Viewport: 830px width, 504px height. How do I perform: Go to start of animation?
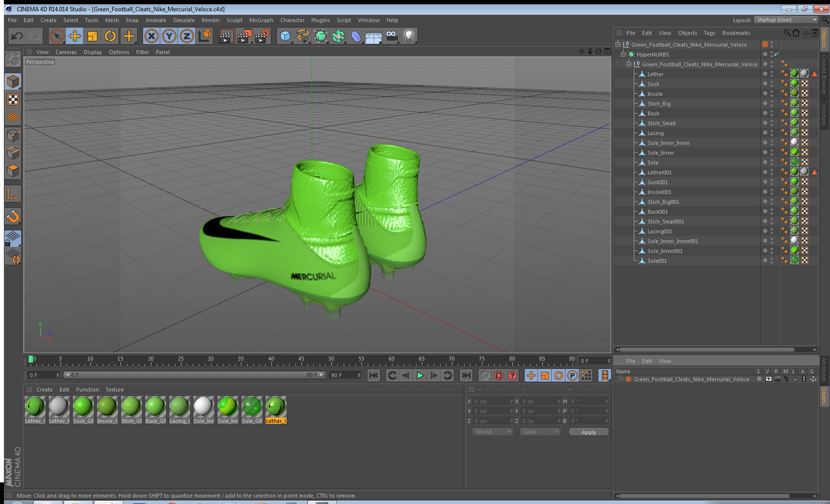point(374,375)
